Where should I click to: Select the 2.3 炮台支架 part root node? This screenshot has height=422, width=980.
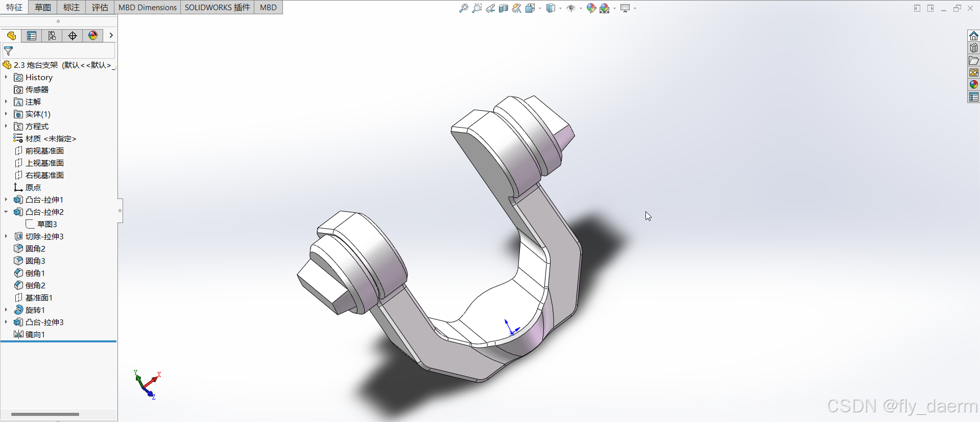coord(59,65)
